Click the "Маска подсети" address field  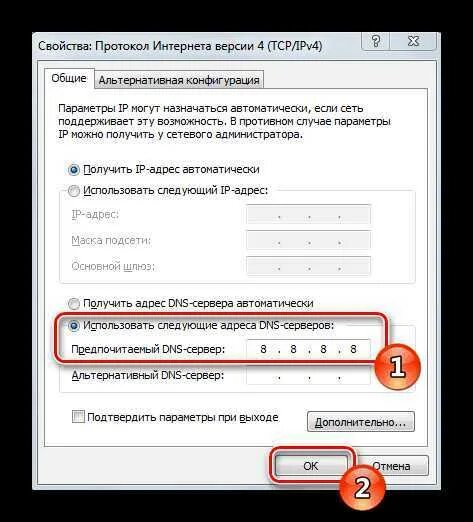pos(308,240)
